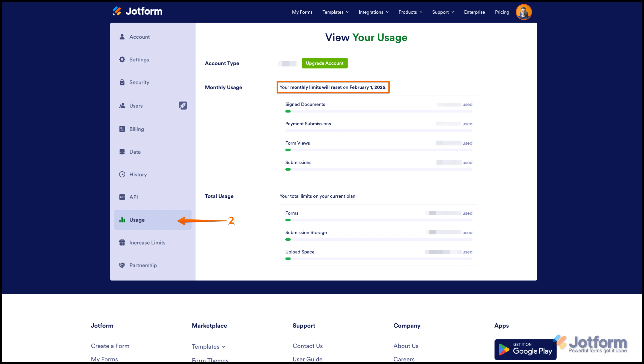644x364 pixels.
Task: Open the Contact Us footer link
Action: (x=307, y=346)
